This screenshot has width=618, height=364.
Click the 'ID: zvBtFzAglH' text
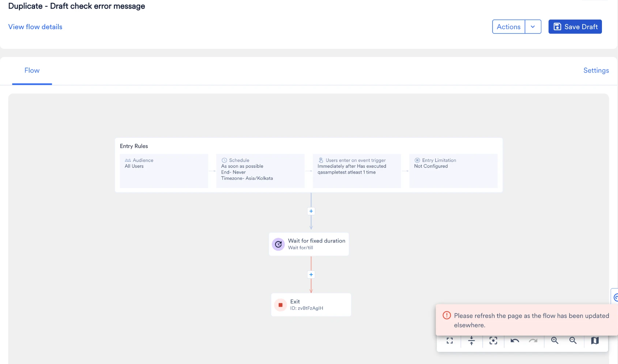point(307,308)
